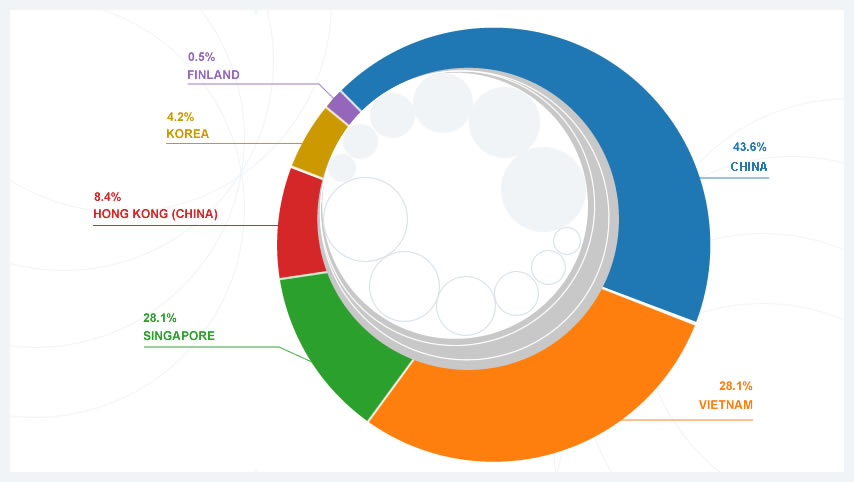Select the CHINA text label
This screenshot has height=482, width=854.
coord(749,167)
